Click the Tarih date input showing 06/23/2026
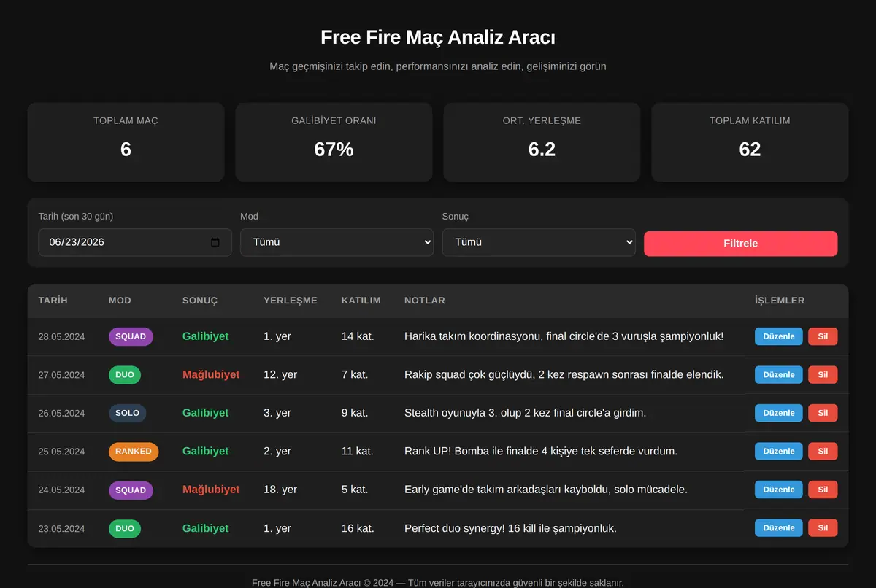Viewport: 876px width, 588px height. (135, 242)
